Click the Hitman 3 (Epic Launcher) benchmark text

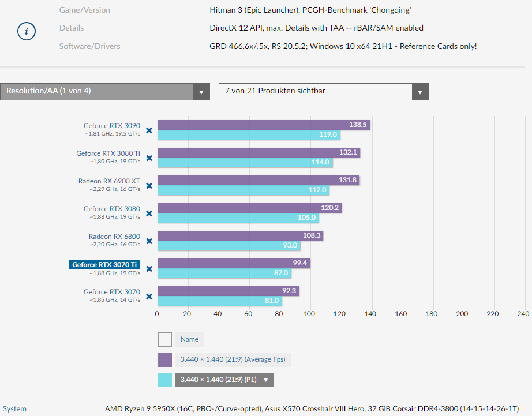[310, 10]
